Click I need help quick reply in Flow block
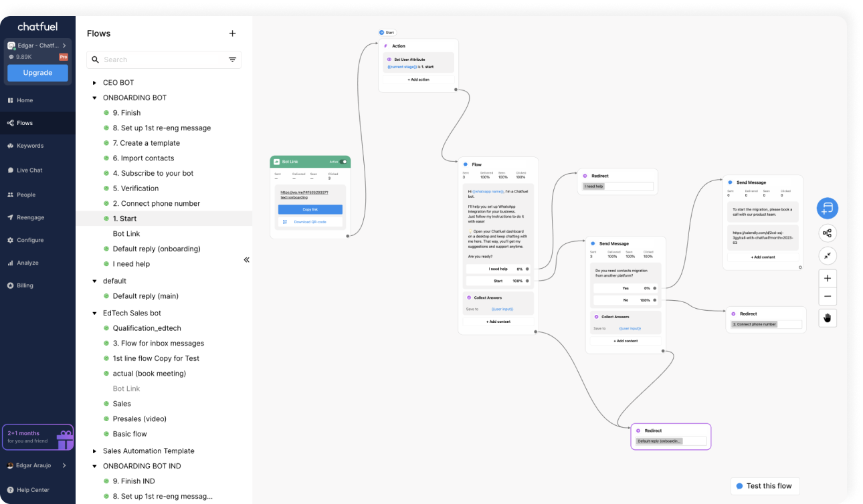 [x=498, y=269]
